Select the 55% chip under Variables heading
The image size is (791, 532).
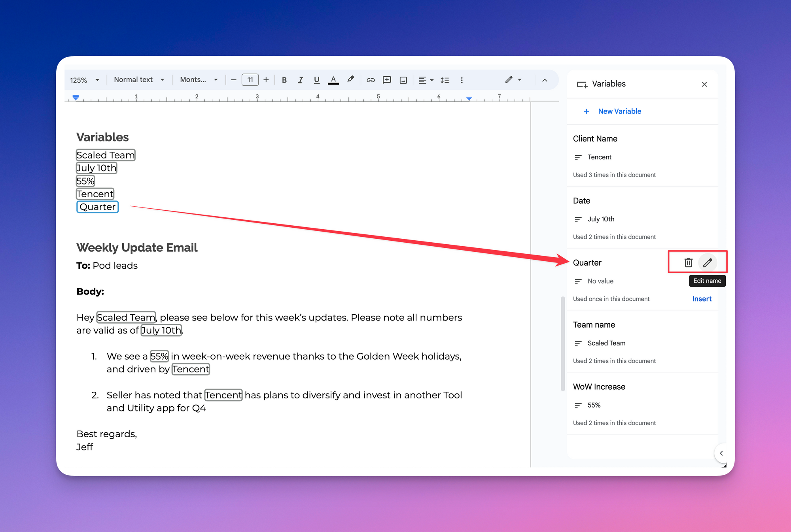coord(85,181)
